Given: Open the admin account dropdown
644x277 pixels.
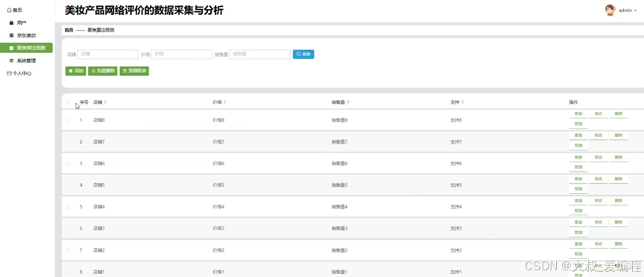Looking at the screenshot, I should [x=628, y=10].
